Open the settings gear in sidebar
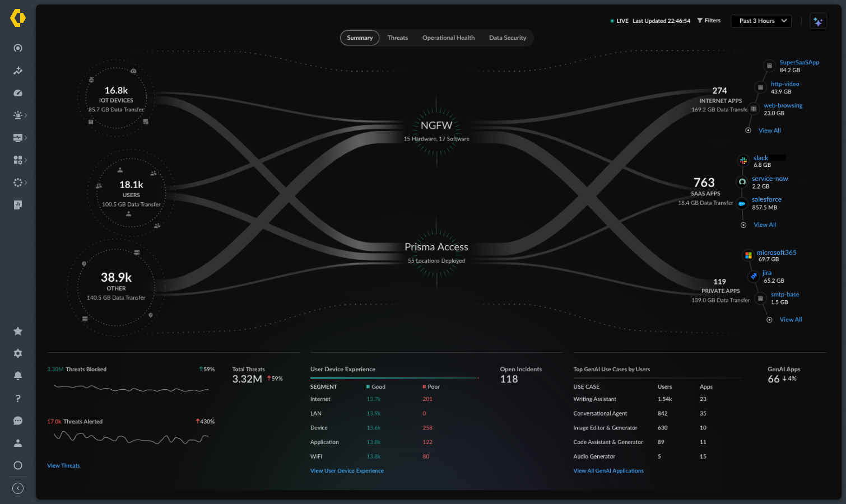The height and width of the screenshot is (504, 846). pyautogui.click(x=18, y=353)
